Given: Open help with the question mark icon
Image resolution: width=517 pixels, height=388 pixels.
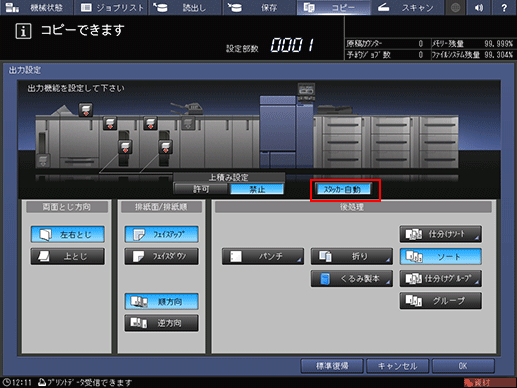Looking at the screenshot, I should coord(504,7).
